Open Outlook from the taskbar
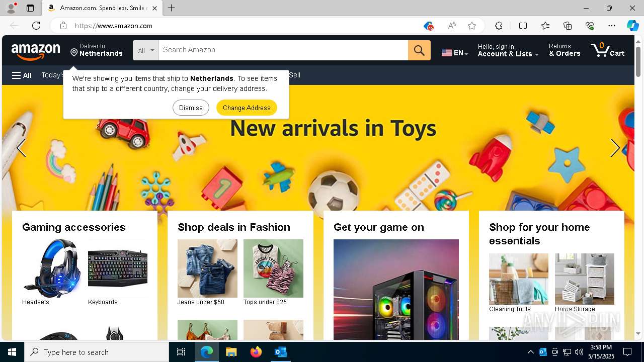The height and width of the screenshot is (362, 644). pyautogui.click(x=280, y=352)
